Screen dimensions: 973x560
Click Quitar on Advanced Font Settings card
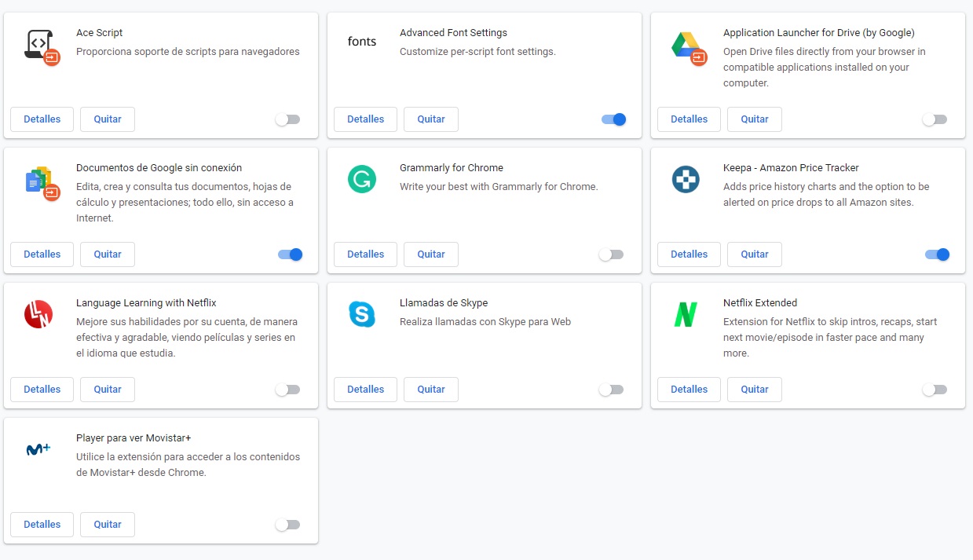(431, 119)
